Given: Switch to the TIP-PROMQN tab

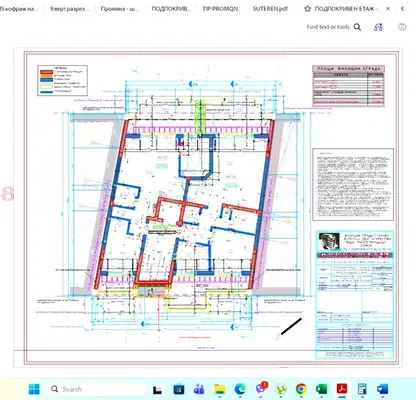Looking at the screenshot, I should point(221,9).
